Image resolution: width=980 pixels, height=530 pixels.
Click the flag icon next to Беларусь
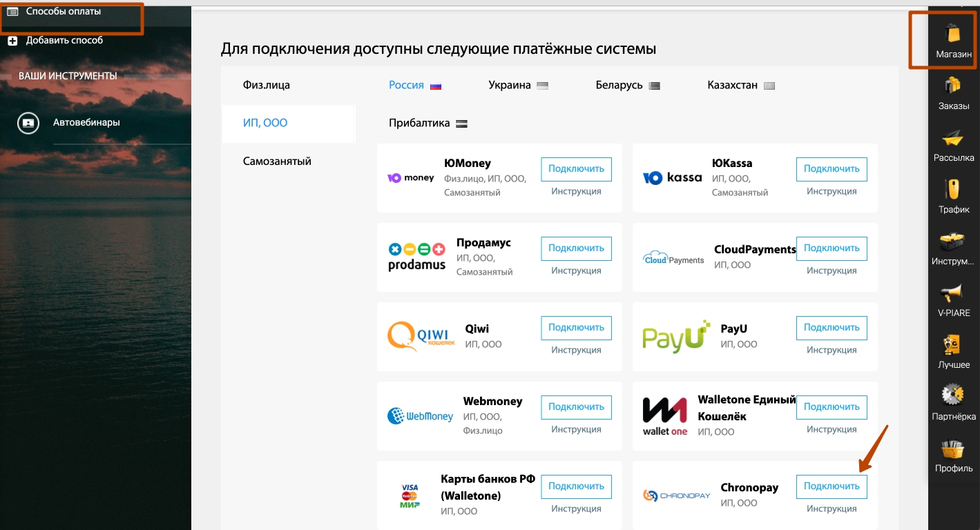click(x=655, y=86)
